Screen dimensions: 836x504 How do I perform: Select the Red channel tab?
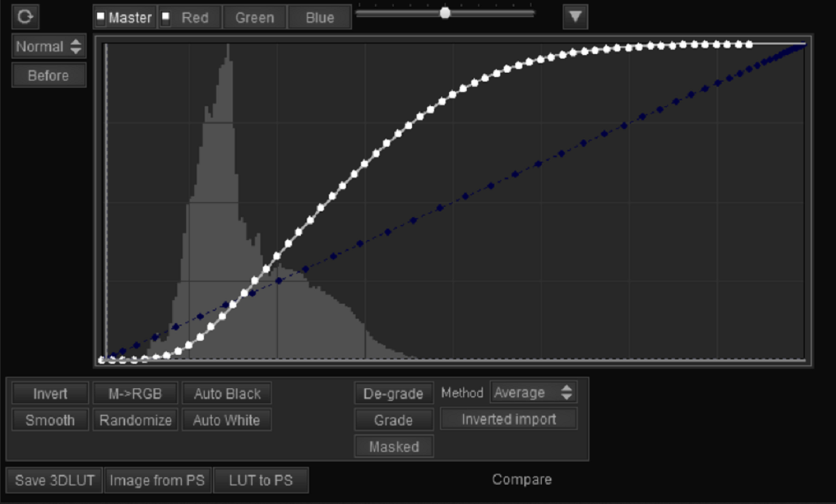pyautogui.click(x=190, y=18)
